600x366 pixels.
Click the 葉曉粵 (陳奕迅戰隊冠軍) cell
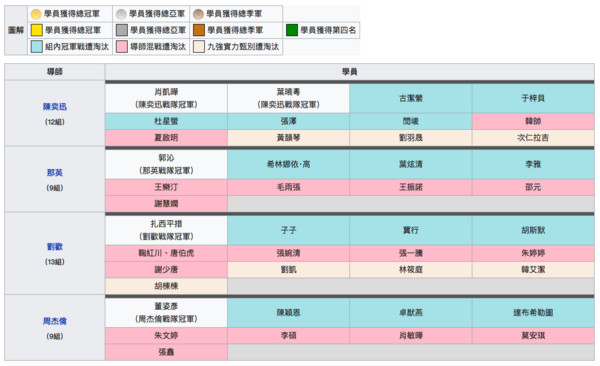pyautogui.click(x=289, y=98)
